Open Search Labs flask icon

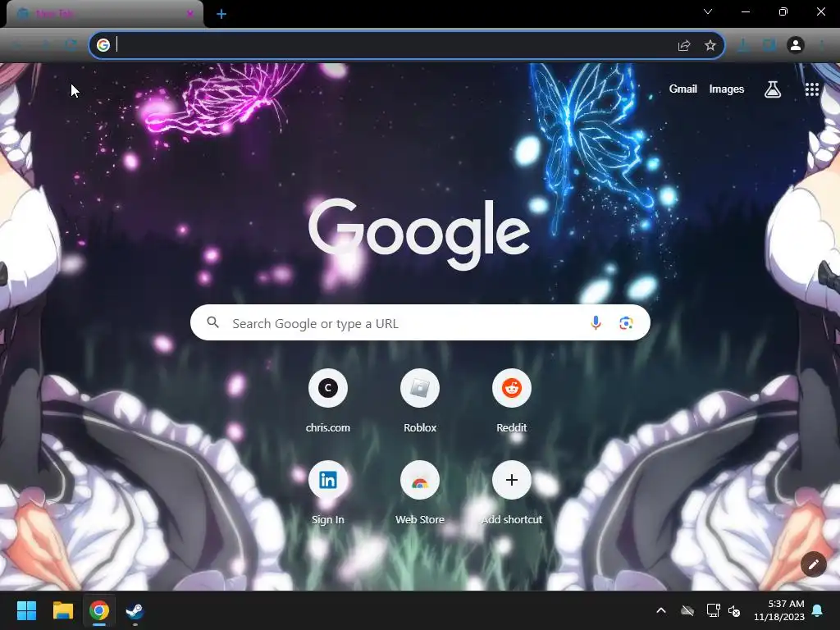[x=772, y=89]
